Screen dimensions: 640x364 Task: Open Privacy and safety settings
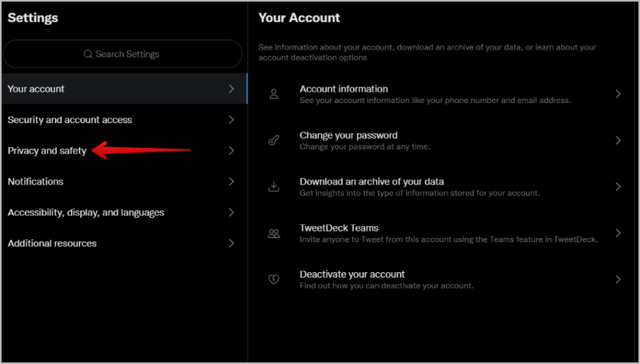click(124, 151)
